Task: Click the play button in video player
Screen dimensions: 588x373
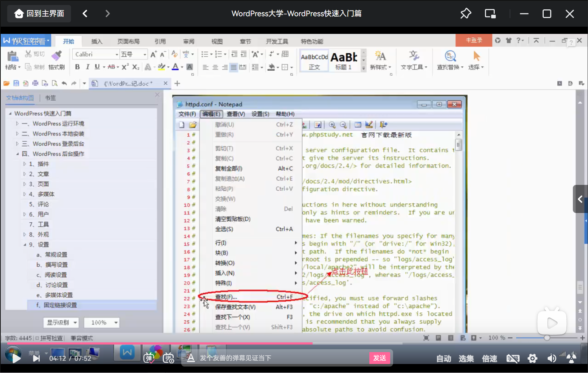Action: [15, 358]
